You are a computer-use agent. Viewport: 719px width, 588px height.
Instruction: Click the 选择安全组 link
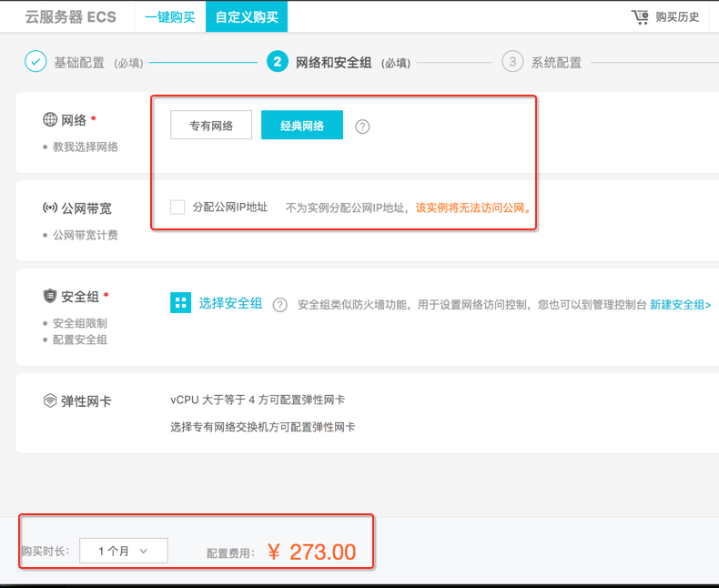point(230,304)
